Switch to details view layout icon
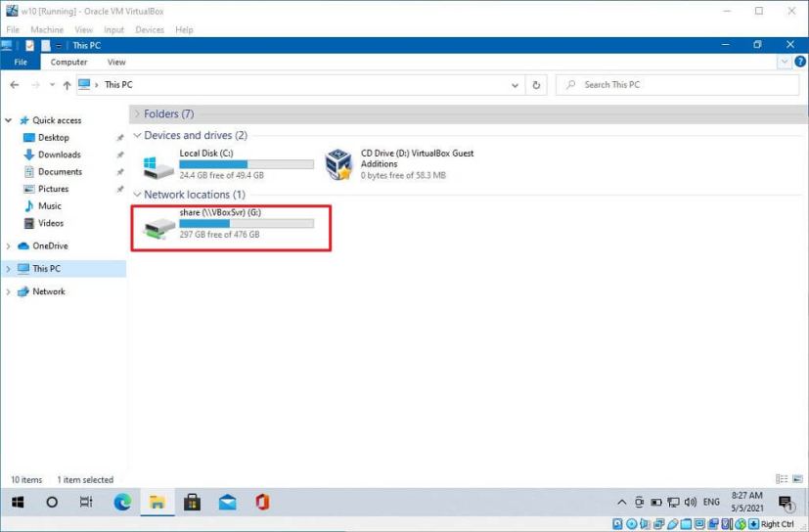 [782, 479]
